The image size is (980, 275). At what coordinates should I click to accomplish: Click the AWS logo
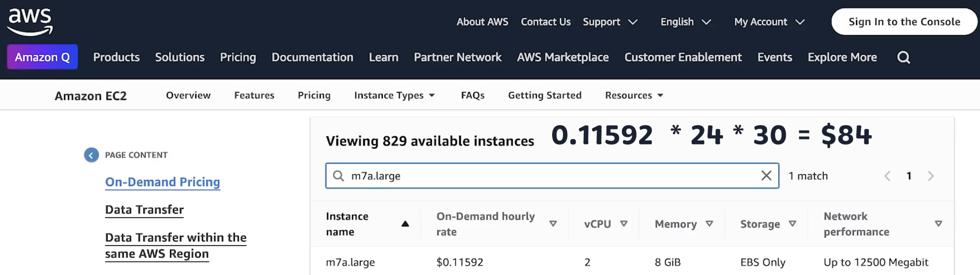click(x=30, y=21)
